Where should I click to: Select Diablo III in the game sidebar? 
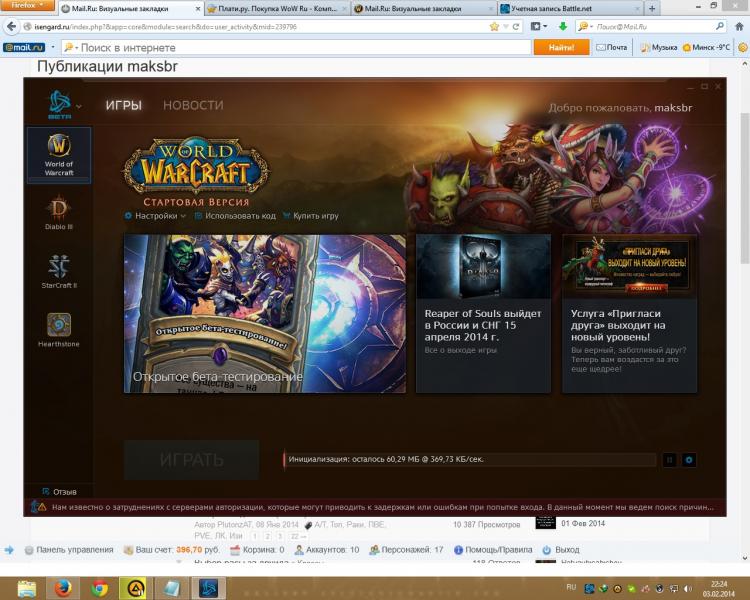tap(59, 213)
